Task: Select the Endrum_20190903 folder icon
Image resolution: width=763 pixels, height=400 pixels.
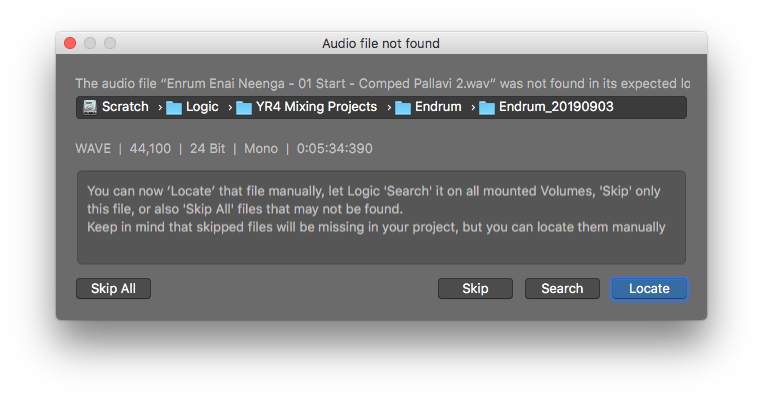Action: [487, 108]
